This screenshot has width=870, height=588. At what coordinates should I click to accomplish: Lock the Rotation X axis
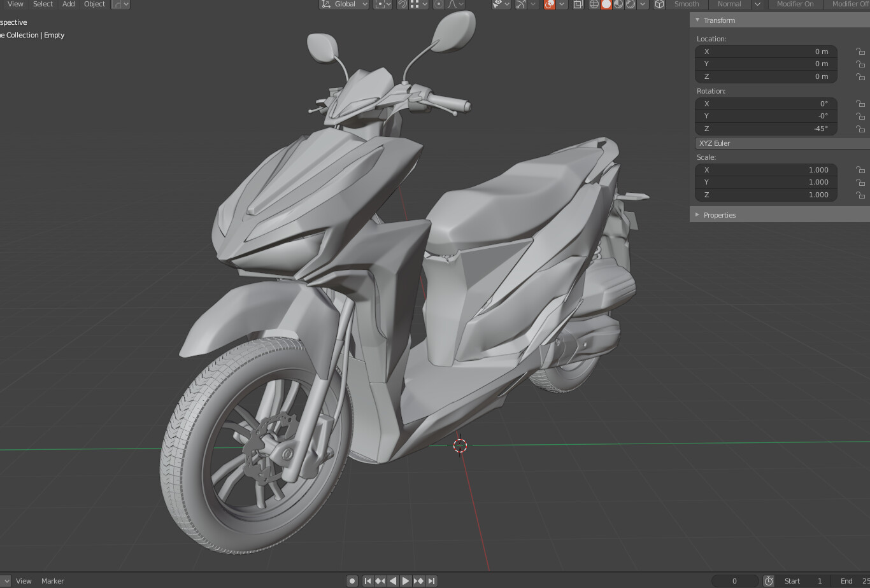[x=860, y=104]
